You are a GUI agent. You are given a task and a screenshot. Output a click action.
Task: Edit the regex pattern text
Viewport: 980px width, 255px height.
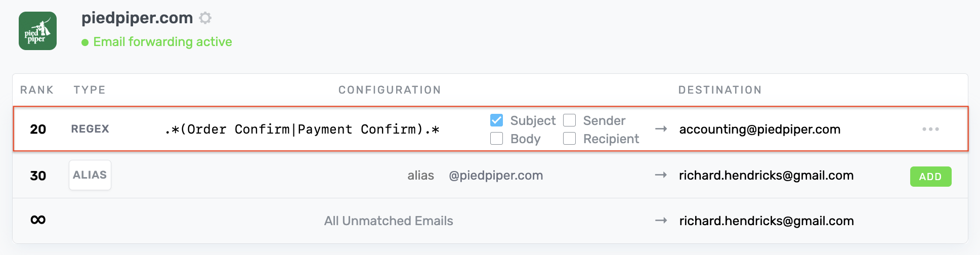[302, 130]
